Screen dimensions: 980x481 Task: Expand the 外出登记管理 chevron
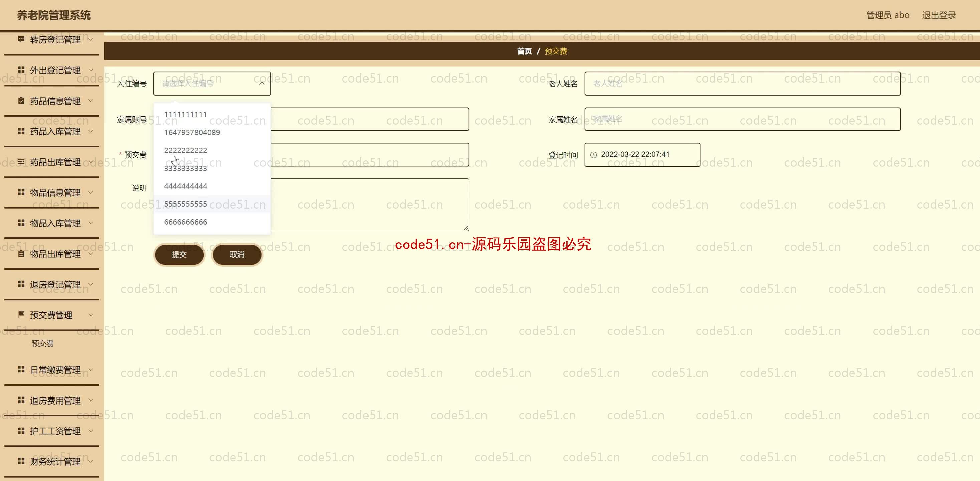tap(91, 70)
